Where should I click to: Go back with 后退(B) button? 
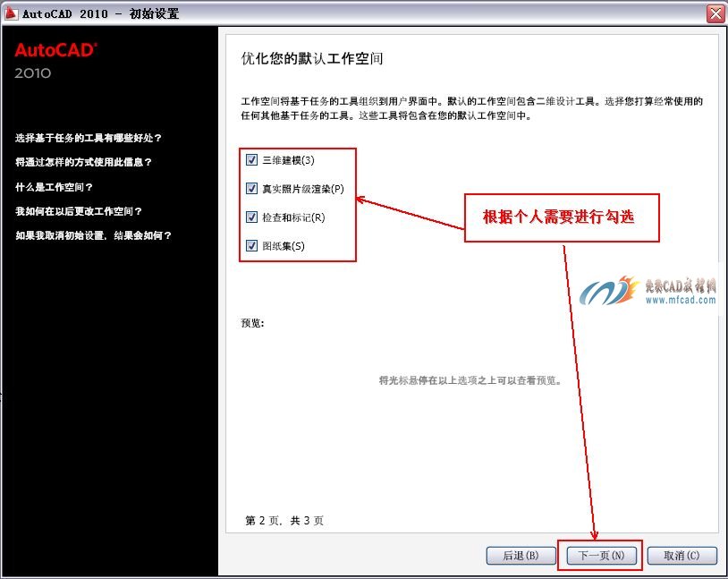(x=521, y=556)
